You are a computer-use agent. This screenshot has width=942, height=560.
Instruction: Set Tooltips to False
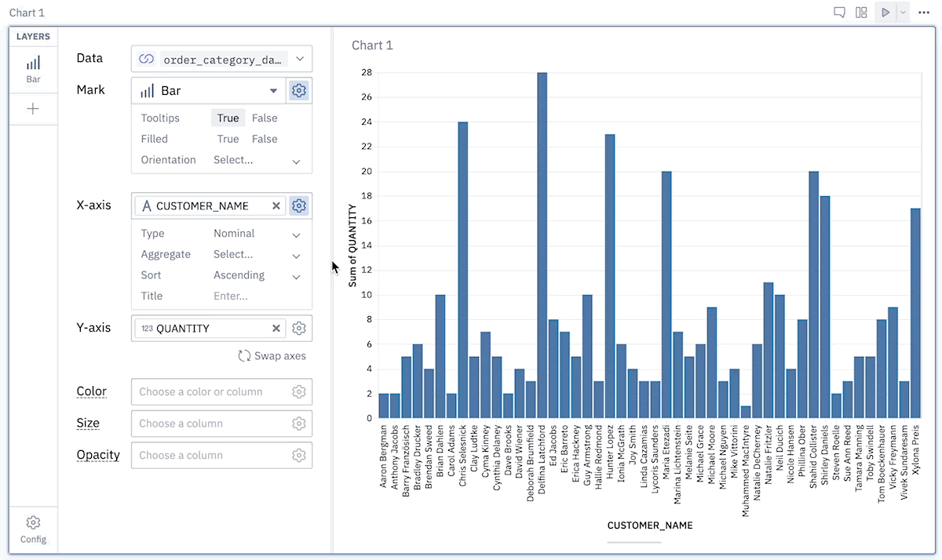click(265, 118)
